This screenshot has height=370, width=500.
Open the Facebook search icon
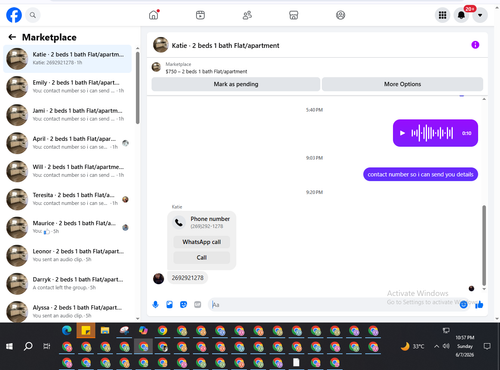coord(33,15)
